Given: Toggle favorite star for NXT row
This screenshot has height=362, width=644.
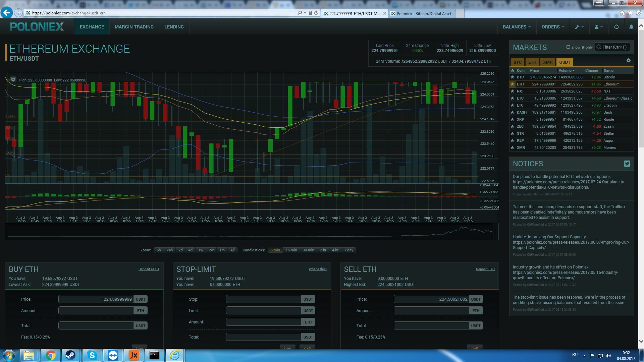Looking at the screenshot, I should click(512, 91).
